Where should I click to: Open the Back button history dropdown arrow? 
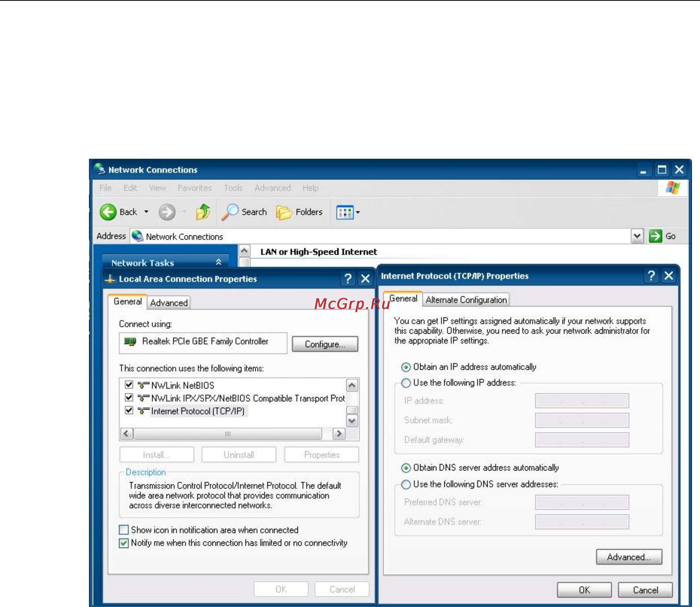tap(146, 212)
